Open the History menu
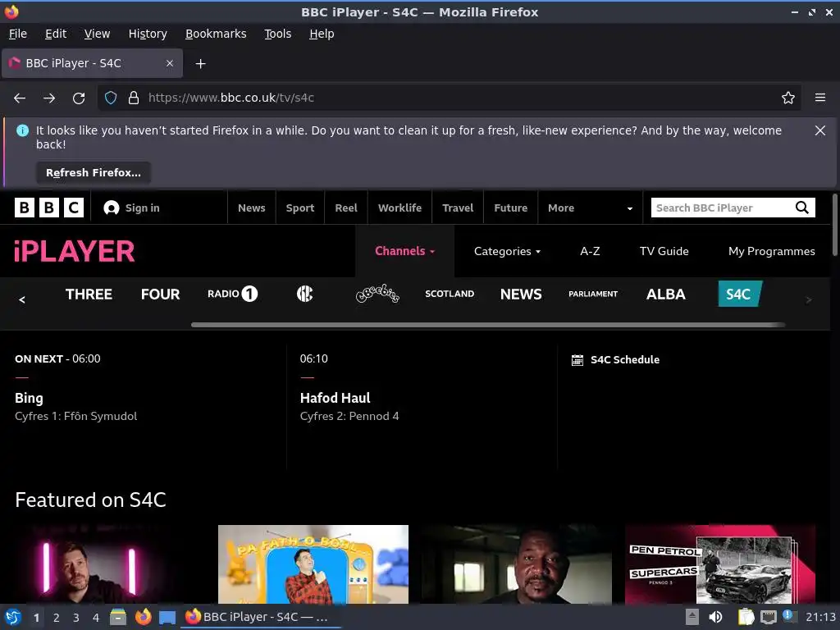 [x=148, y=34]
